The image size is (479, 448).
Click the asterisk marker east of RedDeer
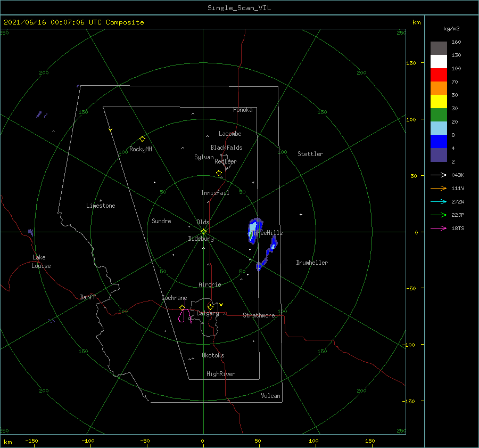[253, 183]
